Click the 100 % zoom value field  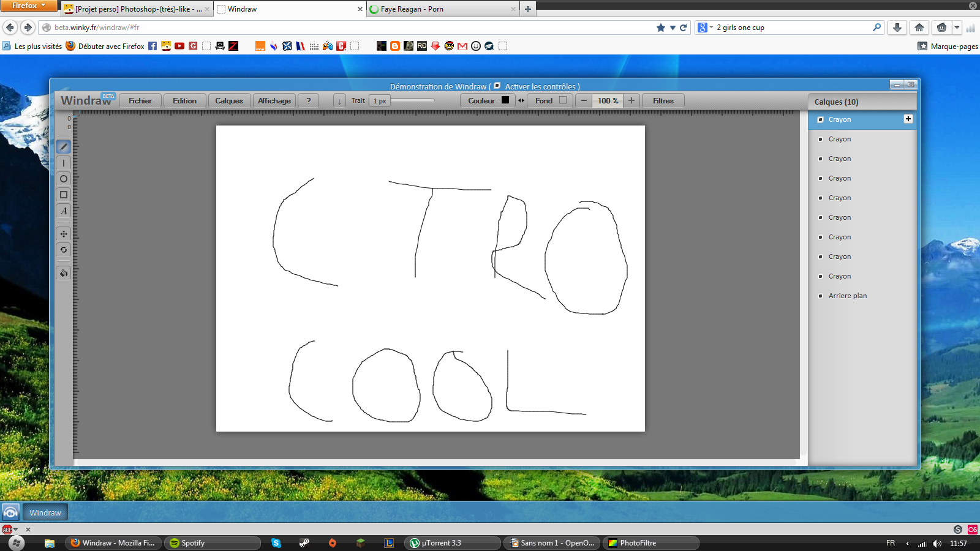(608, 100)
